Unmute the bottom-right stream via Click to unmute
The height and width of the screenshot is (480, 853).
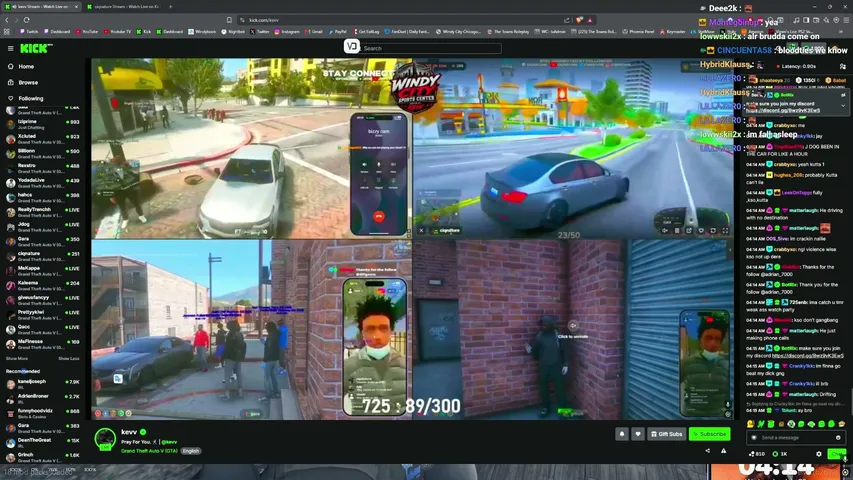click(x=573, y=330)
